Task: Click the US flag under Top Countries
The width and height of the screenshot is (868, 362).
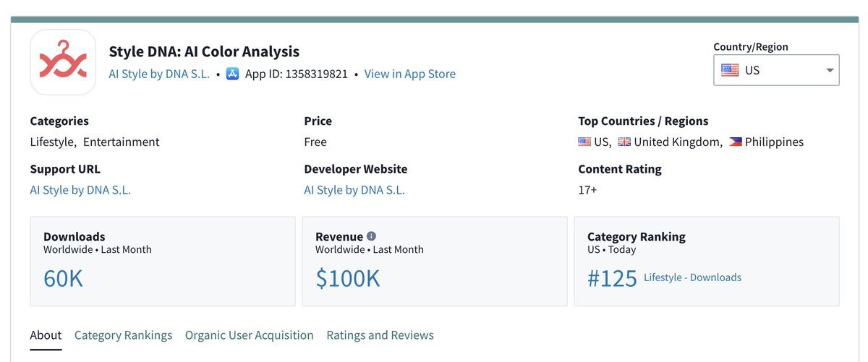Action: click(584, 142)
